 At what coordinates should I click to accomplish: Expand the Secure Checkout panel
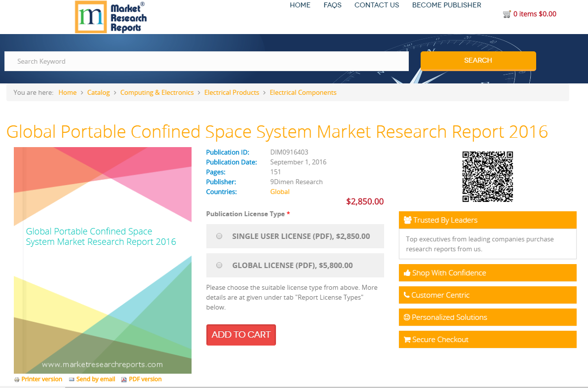[x=487, y=339]
